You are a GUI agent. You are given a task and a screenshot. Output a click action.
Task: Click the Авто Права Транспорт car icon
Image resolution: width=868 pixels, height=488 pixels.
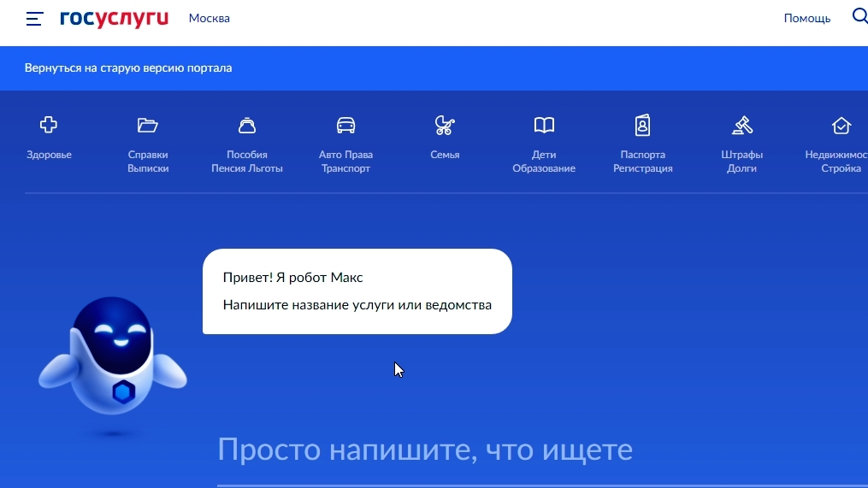pyautogui.click(x=346, y=126)
